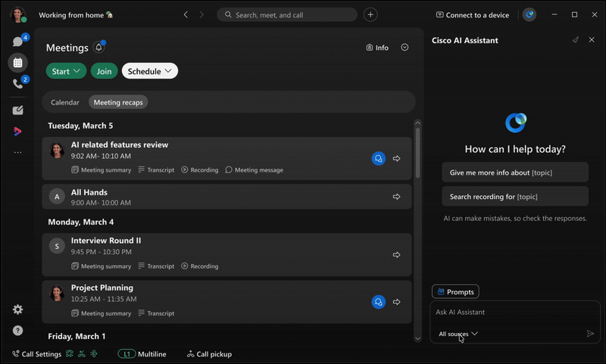This screenshot has height=364, width=606.
Task: Click Connect to a device
Action: tap(472, 14)
